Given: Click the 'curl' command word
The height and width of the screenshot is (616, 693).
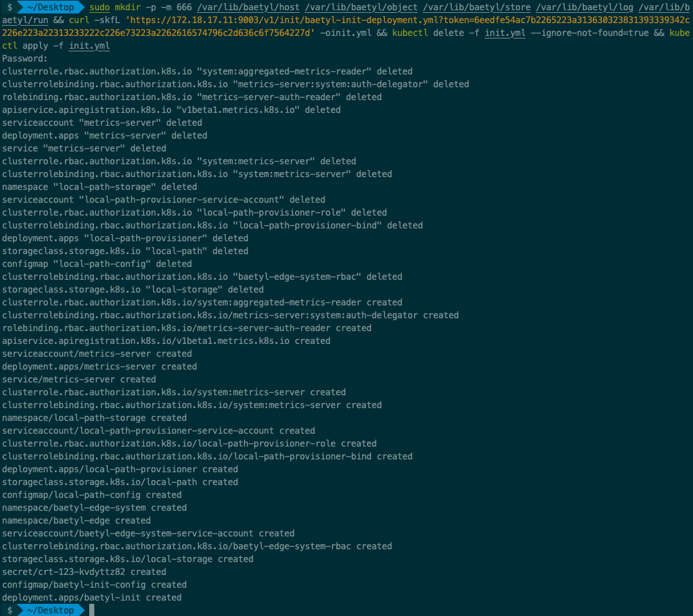Looking at the screenshot, I should [x=79, y=21].
